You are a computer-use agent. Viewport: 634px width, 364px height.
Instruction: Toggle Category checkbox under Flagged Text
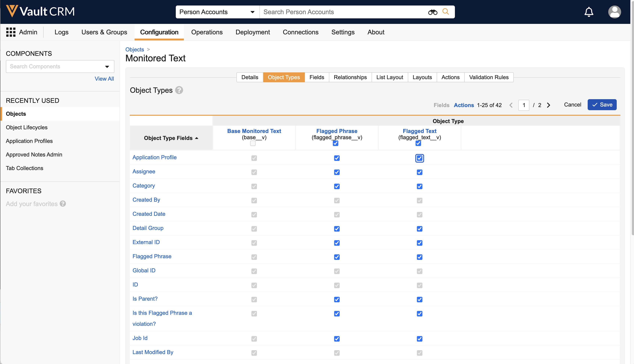[x=419, y=186]
